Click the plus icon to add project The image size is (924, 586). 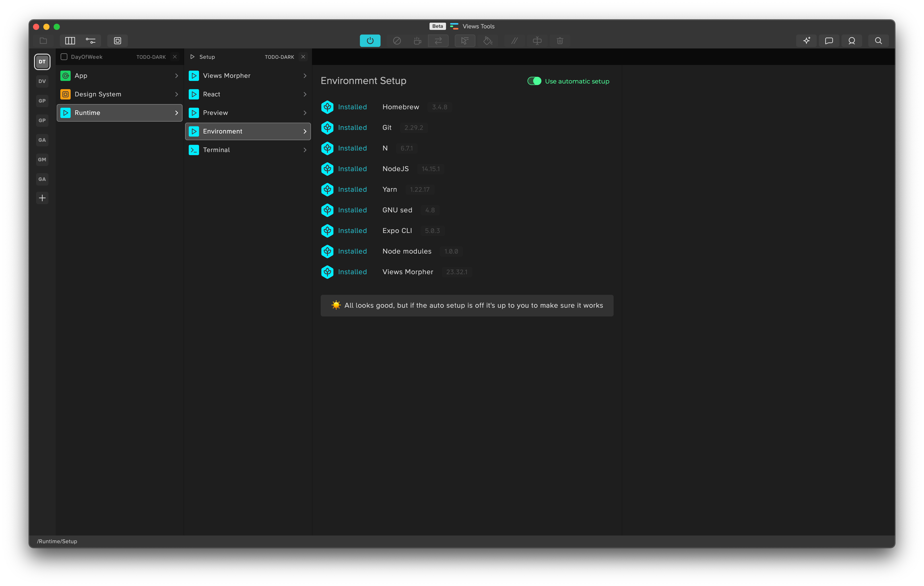tap(42, 198)
